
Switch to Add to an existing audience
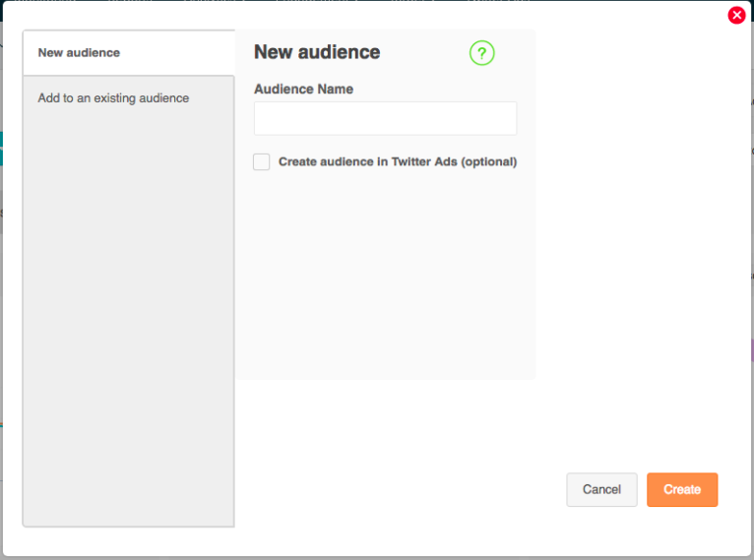(113, 98)
